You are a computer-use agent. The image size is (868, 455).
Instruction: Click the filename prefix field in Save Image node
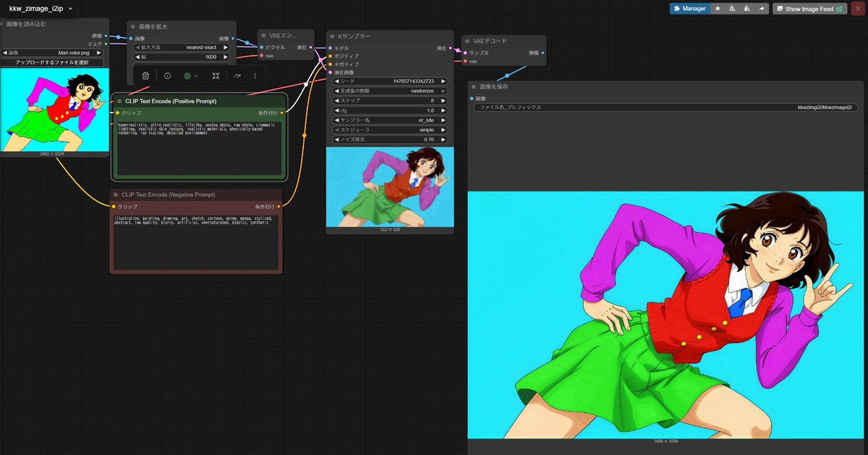tap(665, 107)
